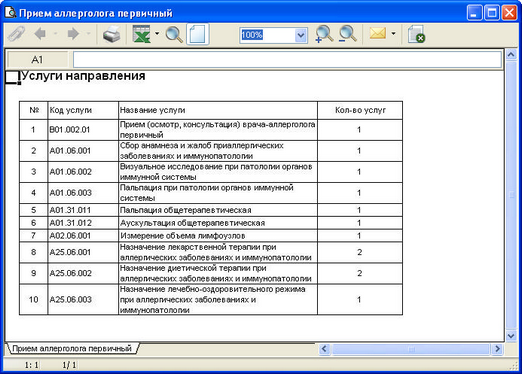Click the A1 cell reference box

click(37, 60)
